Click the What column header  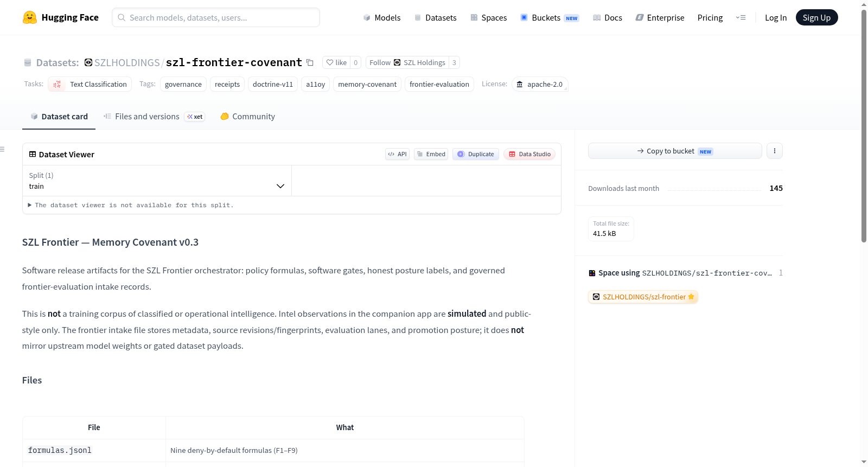345,427
